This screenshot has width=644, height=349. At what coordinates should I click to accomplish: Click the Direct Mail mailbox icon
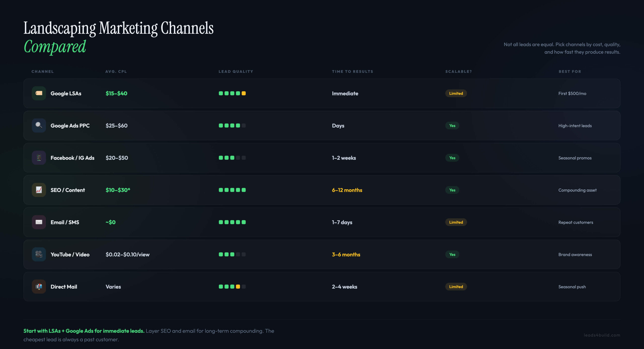[x=39, y=287]
